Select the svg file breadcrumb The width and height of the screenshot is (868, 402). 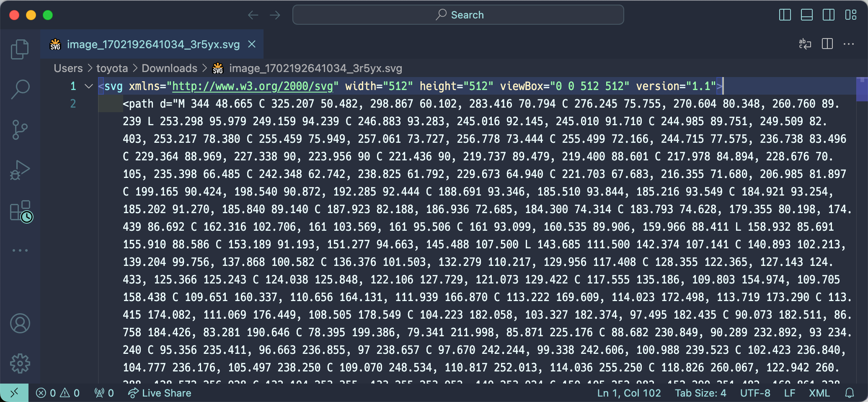click(307, 68)
